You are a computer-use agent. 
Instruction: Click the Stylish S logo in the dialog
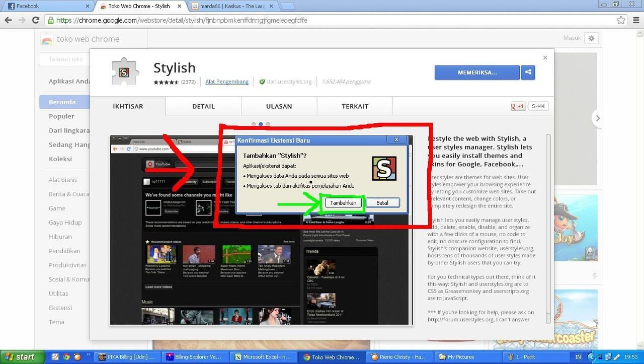[384, 169]
